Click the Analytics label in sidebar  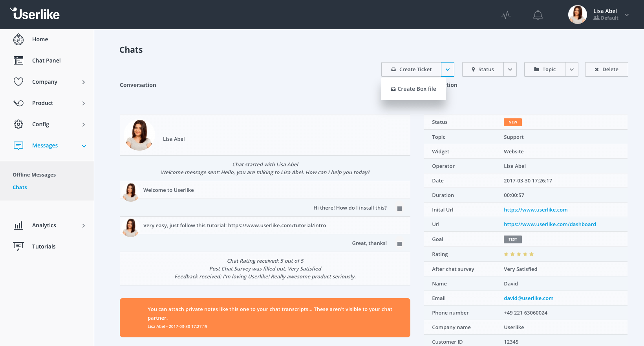coord(44,225)
